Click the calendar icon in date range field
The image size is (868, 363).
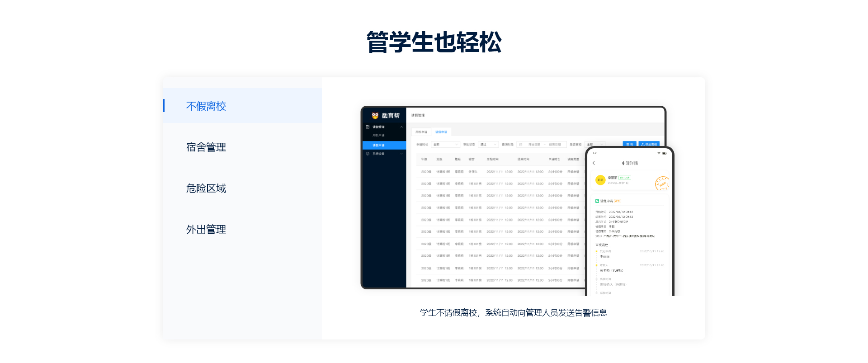(521, 145)
